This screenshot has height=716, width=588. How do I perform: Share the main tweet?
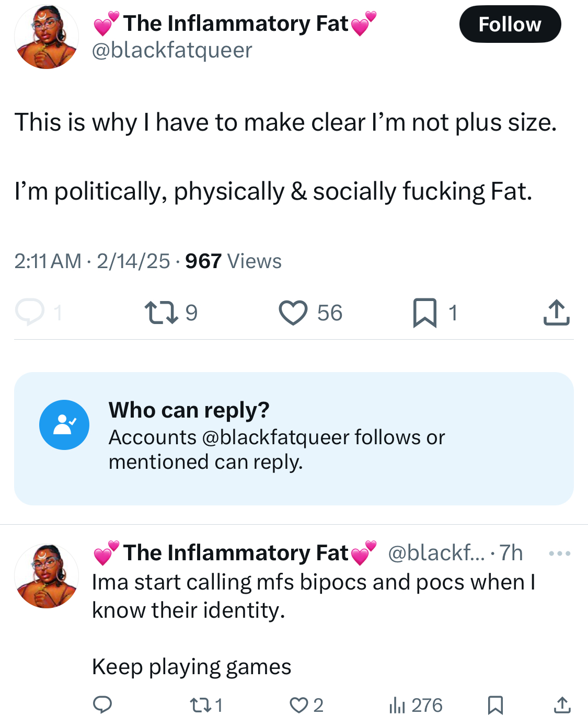(x=556, y=313)
